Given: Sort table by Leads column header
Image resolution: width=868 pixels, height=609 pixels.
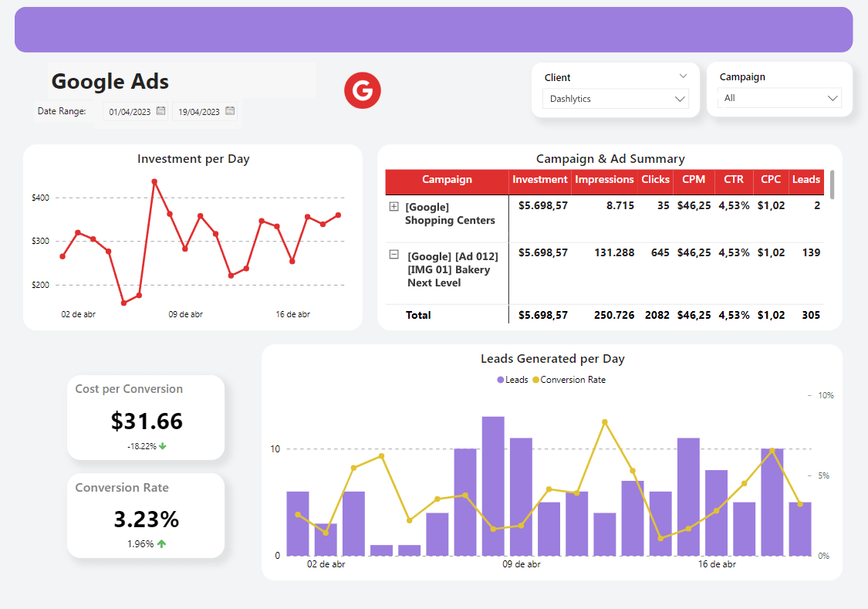Looking at the screenshot, I should (x=806, y=179).
